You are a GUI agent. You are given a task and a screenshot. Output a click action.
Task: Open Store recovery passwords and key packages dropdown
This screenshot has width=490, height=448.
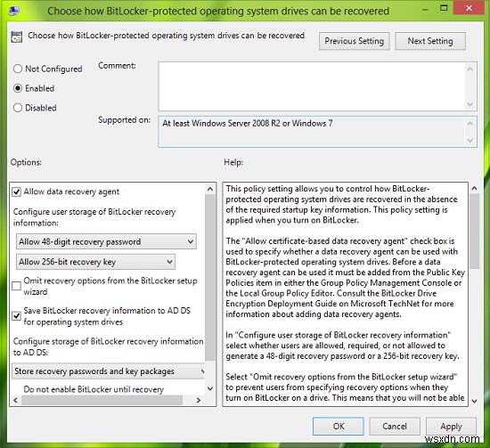click(x=108, y=371)
